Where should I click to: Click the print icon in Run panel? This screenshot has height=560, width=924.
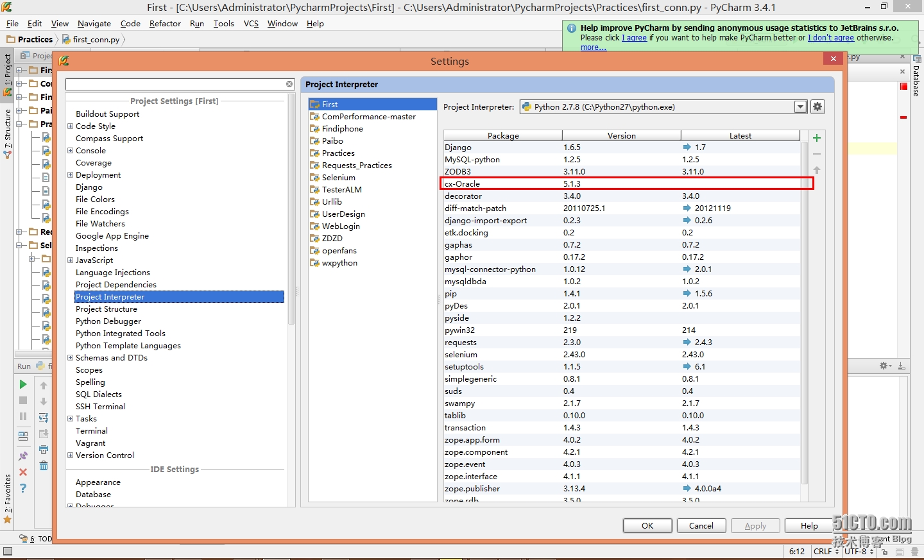click(x=44, y=450)
